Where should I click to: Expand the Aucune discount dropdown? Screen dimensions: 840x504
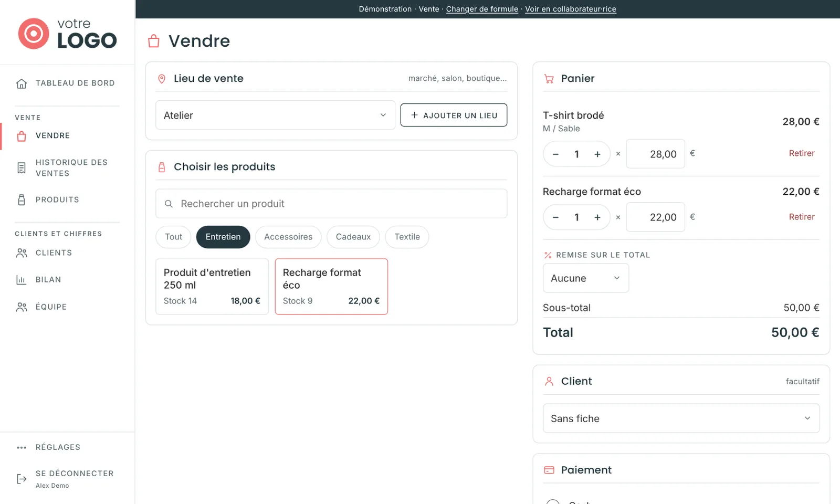586,278
